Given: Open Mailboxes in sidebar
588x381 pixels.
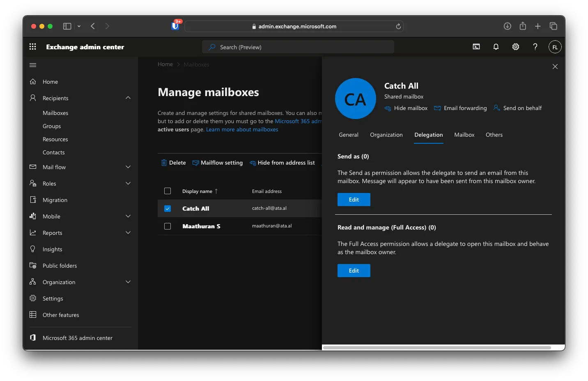Looking at the screenshot, I should (x=55, y=113).
